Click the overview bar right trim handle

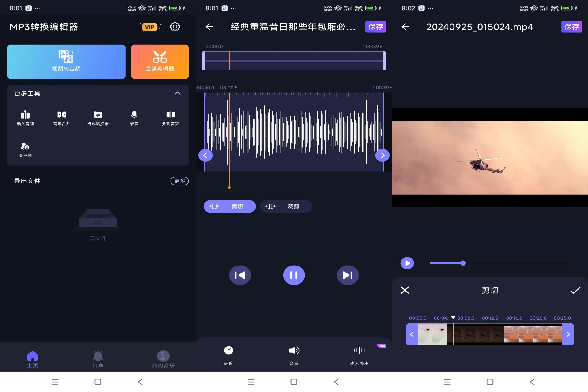tap(384, 61)
